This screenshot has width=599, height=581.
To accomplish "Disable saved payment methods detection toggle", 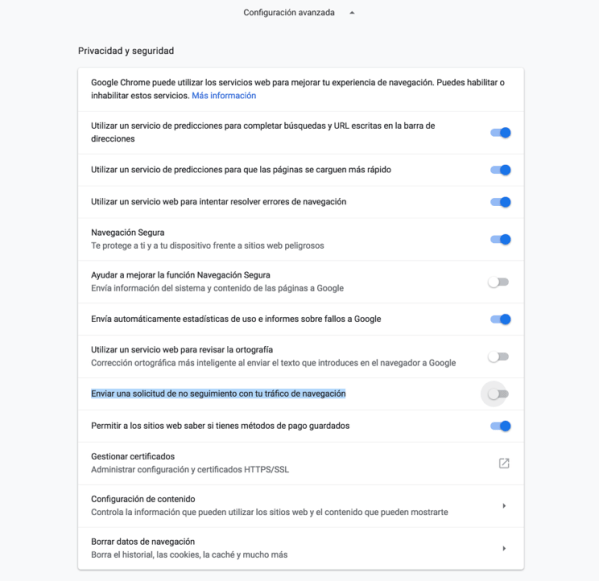I will pyautogui.click(x=500, y=426).
